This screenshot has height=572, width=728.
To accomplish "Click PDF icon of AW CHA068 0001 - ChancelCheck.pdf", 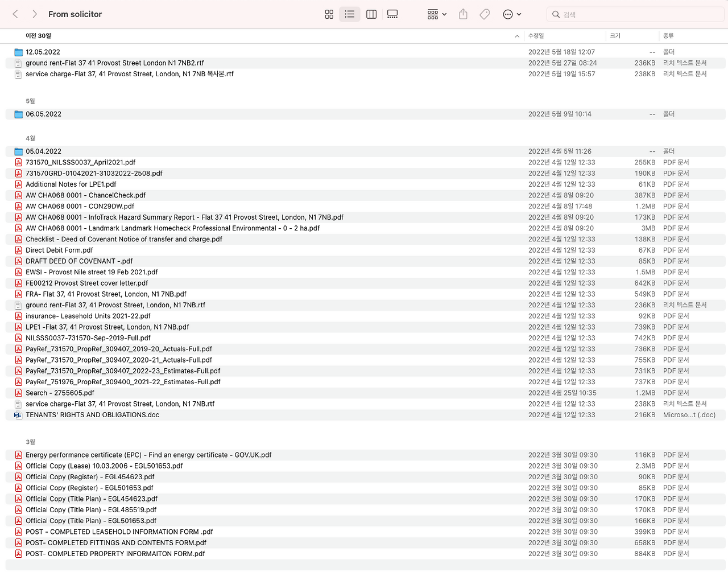I will point(19,195).
